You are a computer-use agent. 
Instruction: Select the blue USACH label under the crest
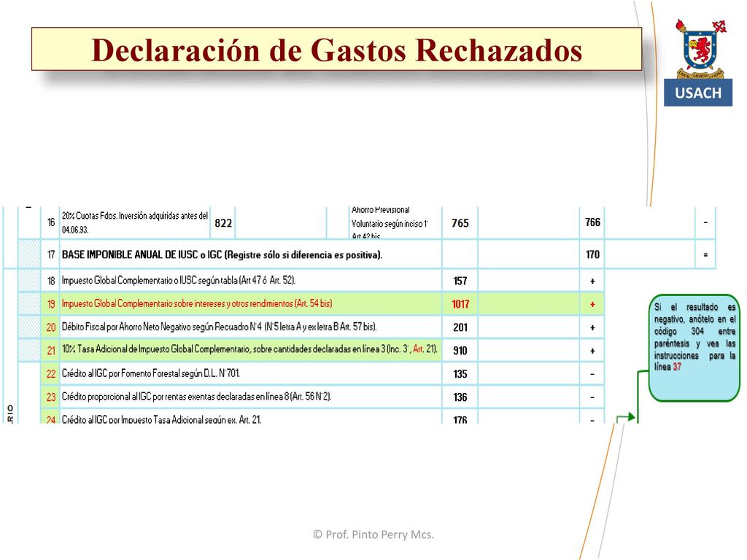tap(698, 93)
